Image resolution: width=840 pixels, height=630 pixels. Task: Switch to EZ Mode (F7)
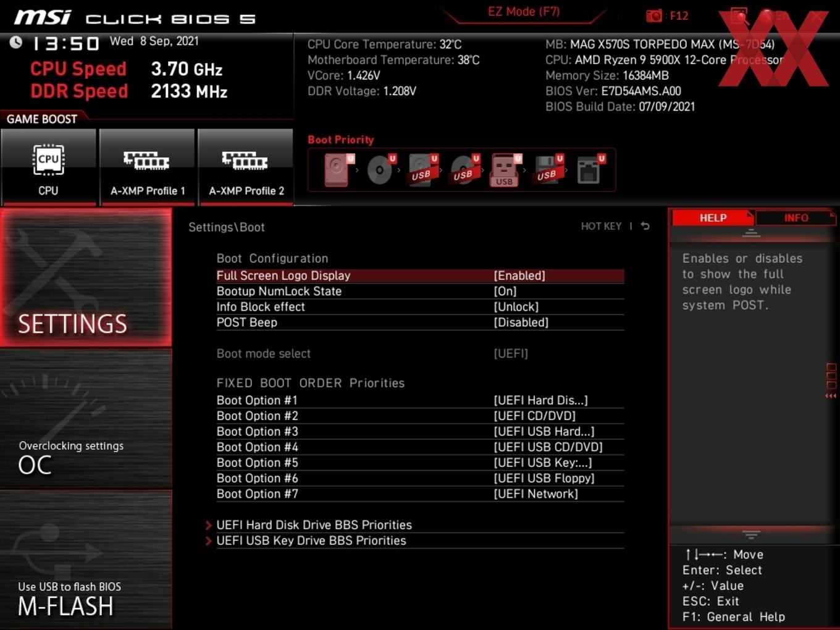point(524,12)
